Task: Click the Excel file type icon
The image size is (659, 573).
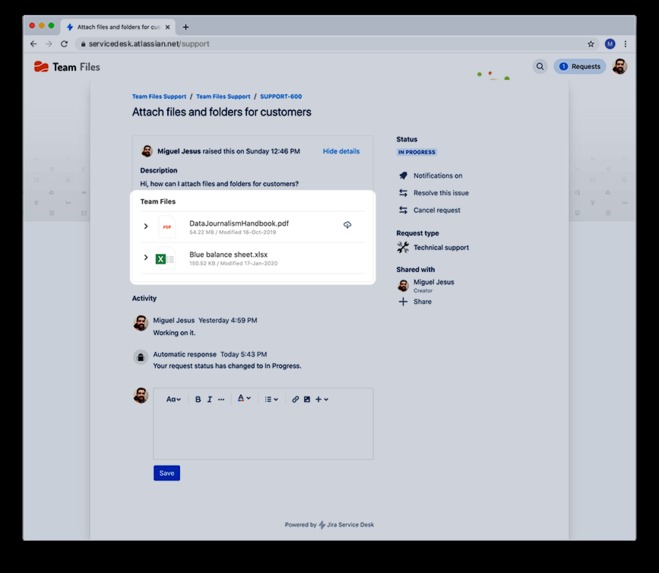Action: click(x=164, y=259)
